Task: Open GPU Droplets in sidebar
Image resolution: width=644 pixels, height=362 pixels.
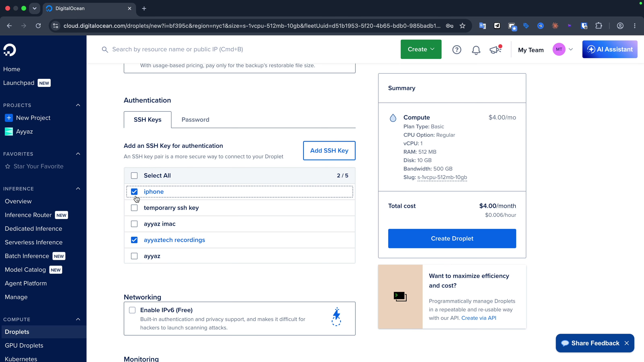Action: coord(24,346)
